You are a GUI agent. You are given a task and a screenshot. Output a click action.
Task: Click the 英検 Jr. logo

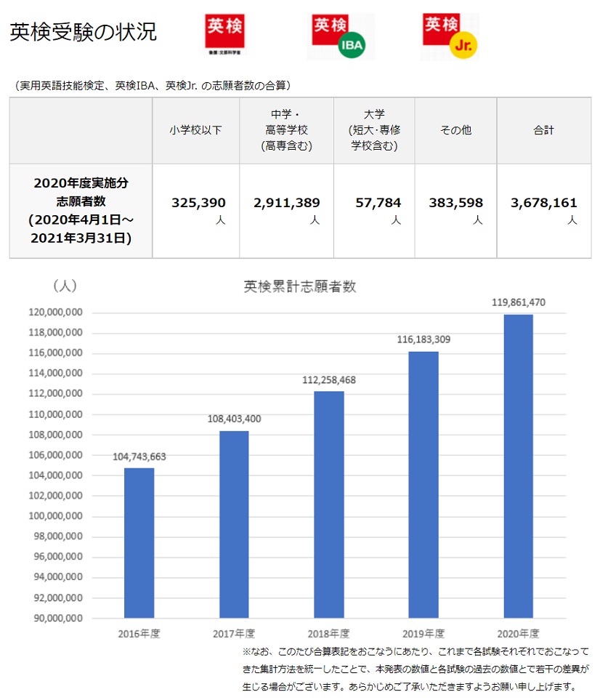pyautogui.click(x=449, y=36)
